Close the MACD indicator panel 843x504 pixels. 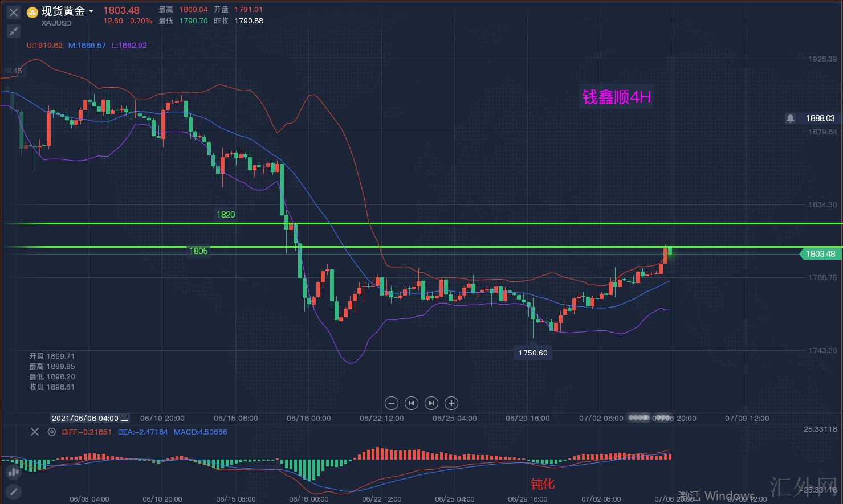[35, 432]
